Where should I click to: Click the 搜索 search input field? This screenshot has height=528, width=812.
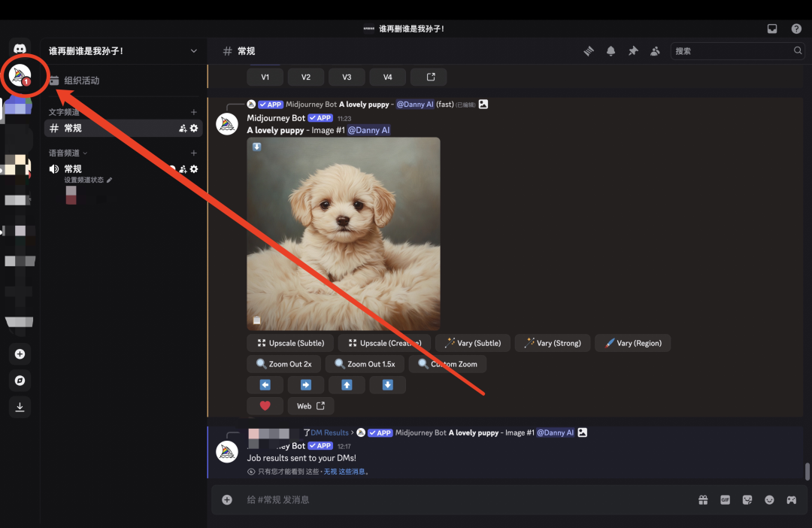(732, 51)
